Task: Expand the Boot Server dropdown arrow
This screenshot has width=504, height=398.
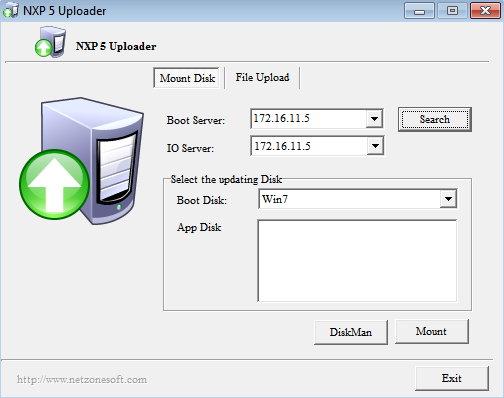Action: (x=374, y=119)
